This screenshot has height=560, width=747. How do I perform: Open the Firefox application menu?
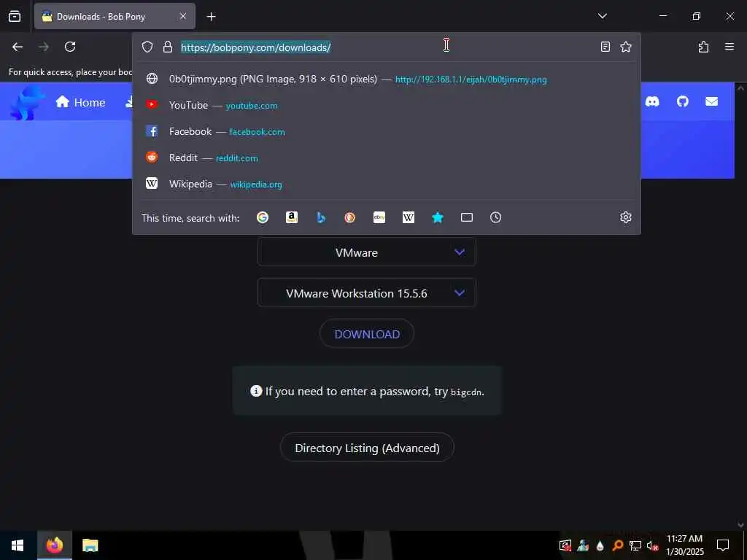729,47
